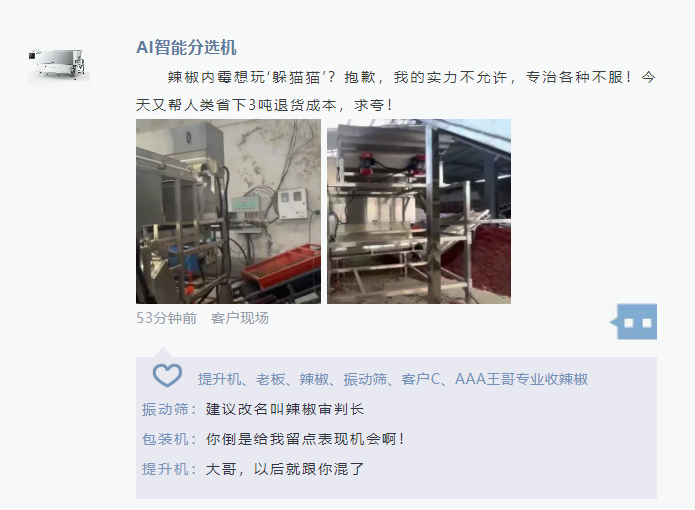Open liker 客户C in the likes list
The image size is (695, 510).
point(421,379)
